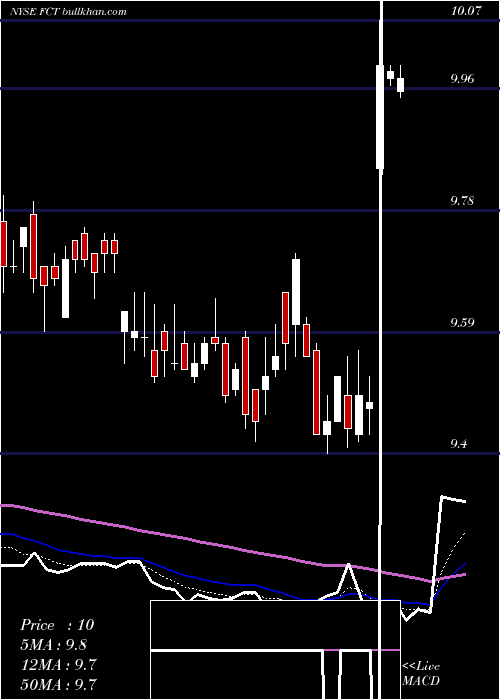Click the tall white gap-up candlestick
The width and height of the screenshot is (500, 700).
tap(380, 117)
